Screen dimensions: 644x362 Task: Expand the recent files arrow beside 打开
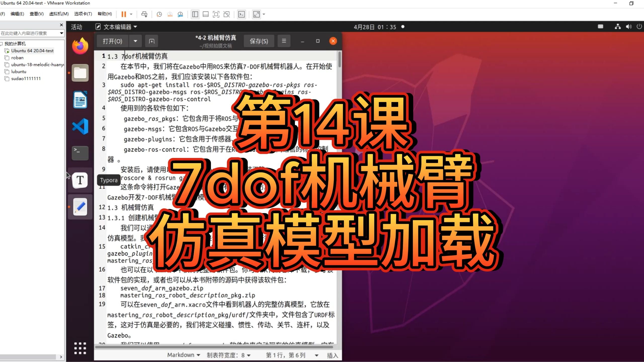click(135, 41)
